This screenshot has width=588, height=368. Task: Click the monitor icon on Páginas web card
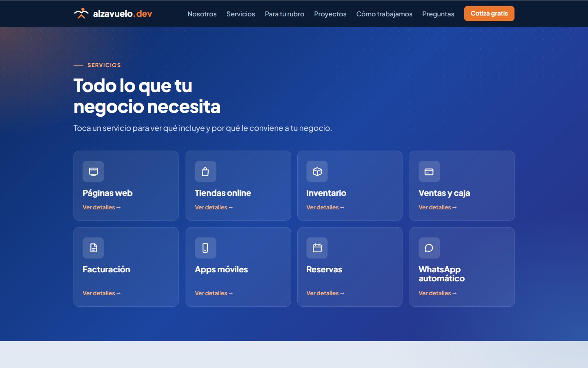click(94, 172)
